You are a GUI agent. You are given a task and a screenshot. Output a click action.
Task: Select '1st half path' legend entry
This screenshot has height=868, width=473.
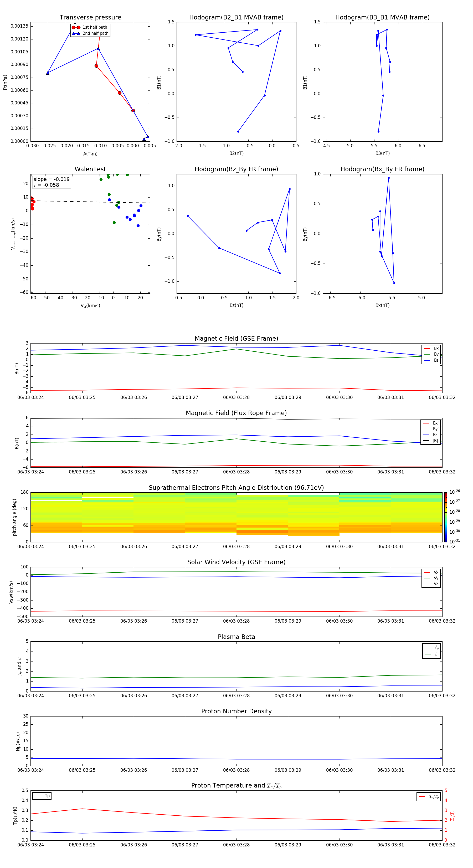(x=90, y=27)
